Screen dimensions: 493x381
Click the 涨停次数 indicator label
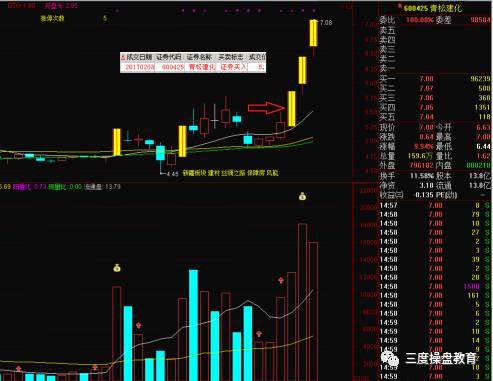(52, 19)
